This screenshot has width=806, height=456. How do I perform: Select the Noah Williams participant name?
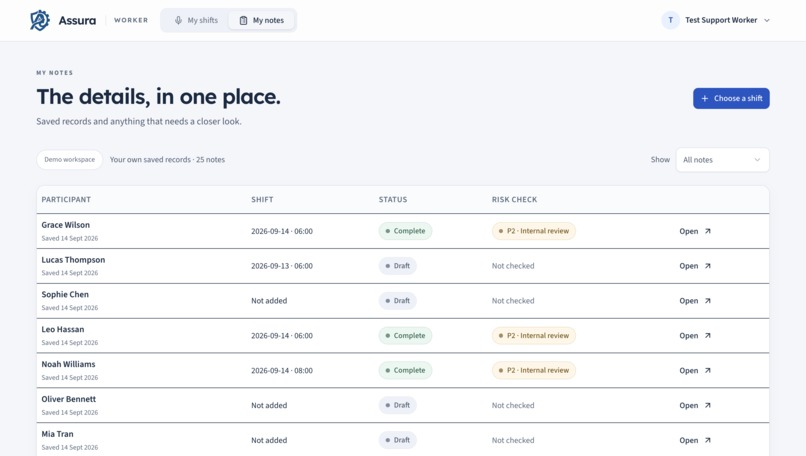pyautogui.click(x=68, y=364)
